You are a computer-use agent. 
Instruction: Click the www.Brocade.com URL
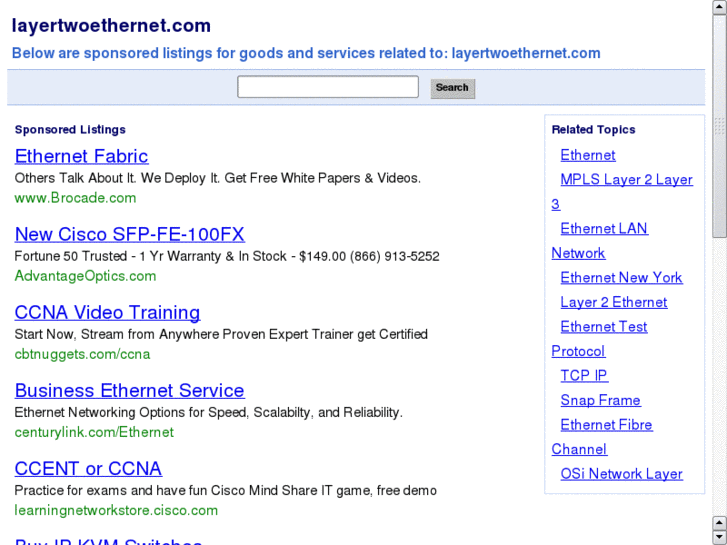pyautogui.click(x=75, y=198)
